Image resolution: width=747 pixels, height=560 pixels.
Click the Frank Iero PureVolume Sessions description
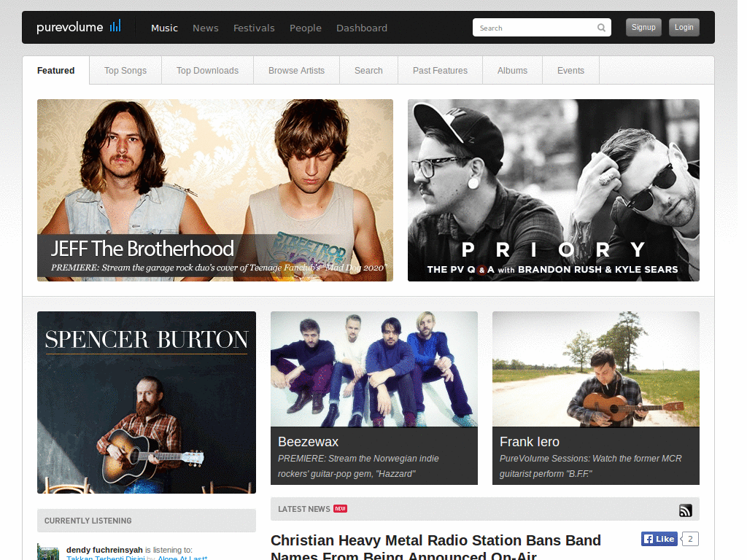point(590,466)
